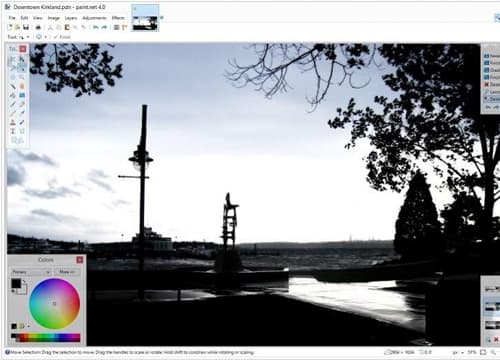The height and width of the screenshot is (360, 500).
Task: Click the New image toolbar icon
Action: coord(10,27)
